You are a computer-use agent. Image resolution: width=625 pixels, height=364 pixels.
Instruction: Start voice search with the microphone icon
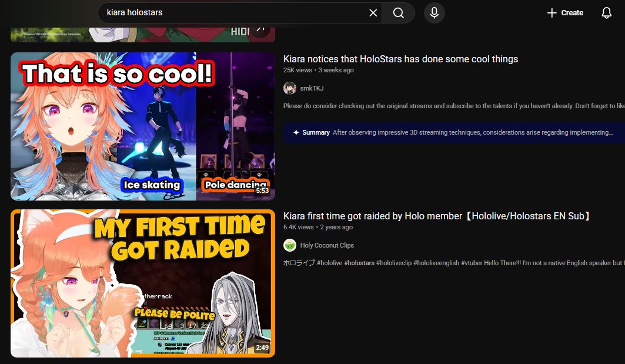(x=435, y=13)
